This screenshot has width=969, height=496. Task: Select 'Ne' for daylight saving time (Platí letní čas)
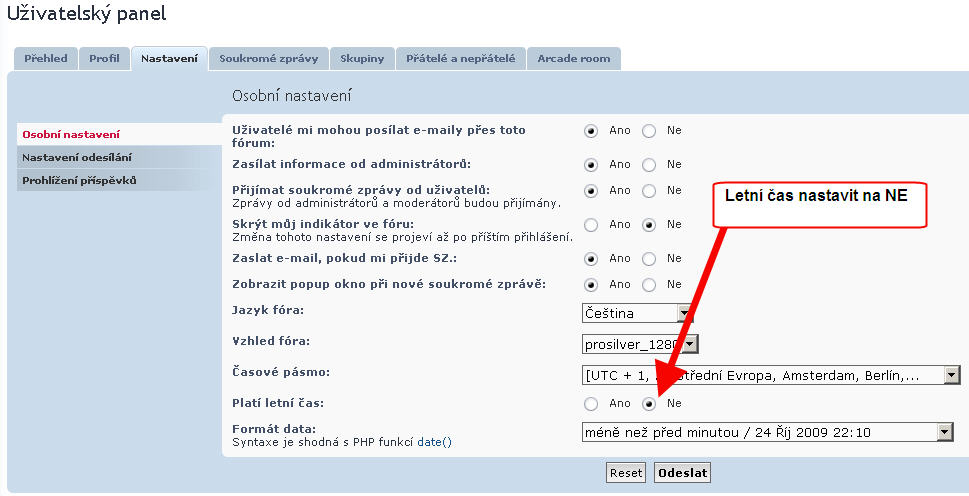click(x=649, y=404)
